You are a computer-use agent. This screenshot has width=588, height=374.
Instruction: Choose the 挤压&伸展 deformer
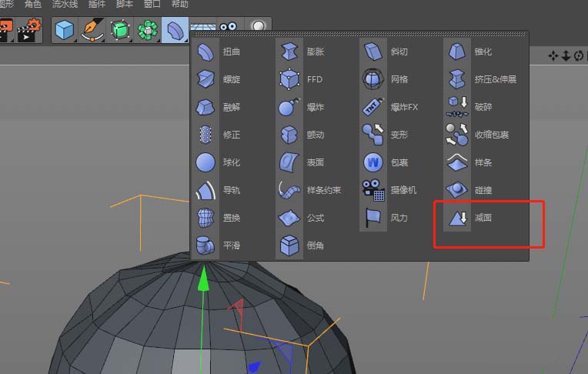(x=482, y=79)
